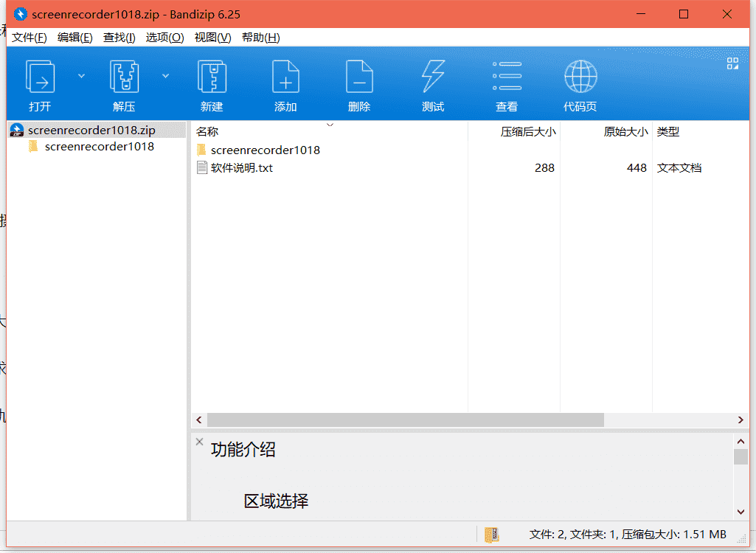Screen dimensions: 756x553
Task: Click the 打开 (Open) toolbar icon
Action: [x=40, y=76]
